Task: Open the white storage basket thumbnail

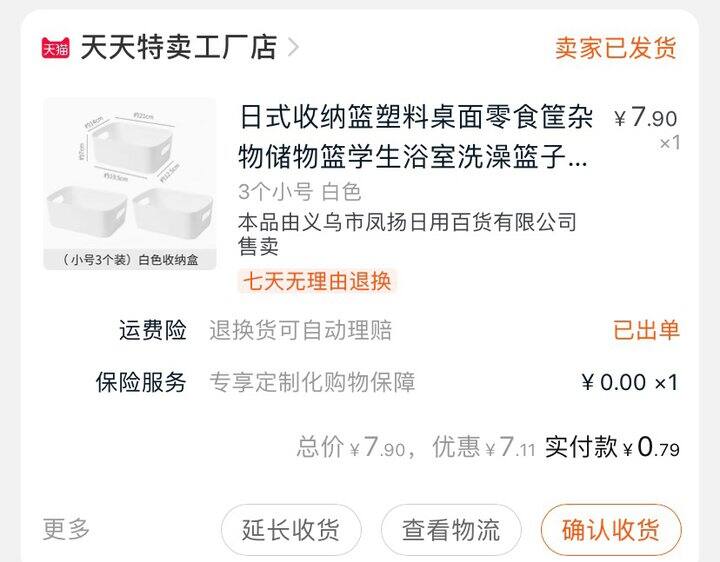Action: [x=129, y=184]
